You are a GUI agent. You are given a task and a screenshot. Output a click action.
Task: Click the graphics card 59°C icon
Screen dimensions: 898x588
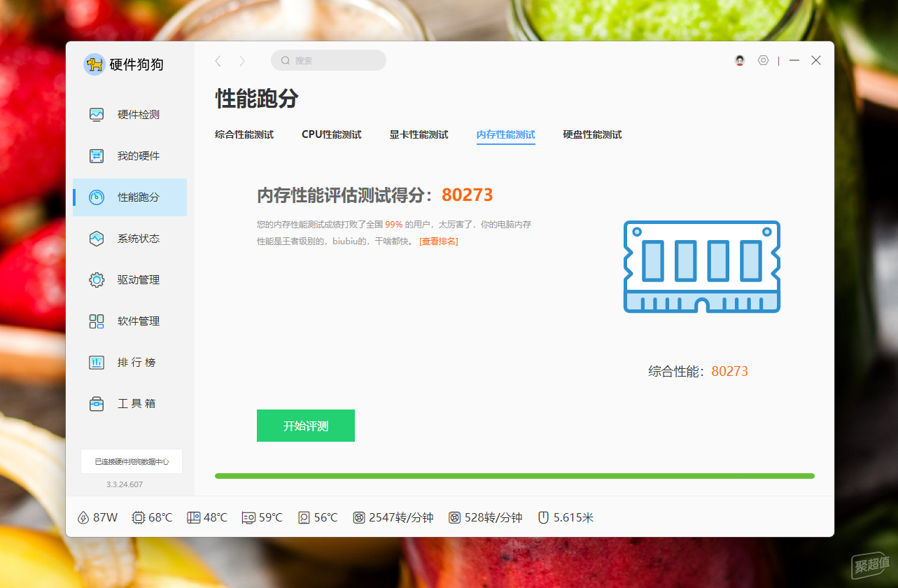248,518
